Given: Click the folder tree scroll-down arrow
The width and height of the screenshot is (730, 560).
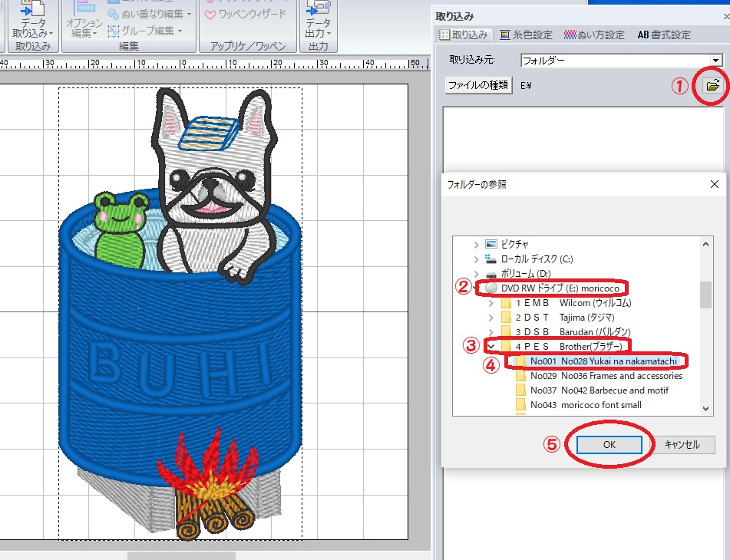Looking at the screenshot, I should click(x=705, y=408).
